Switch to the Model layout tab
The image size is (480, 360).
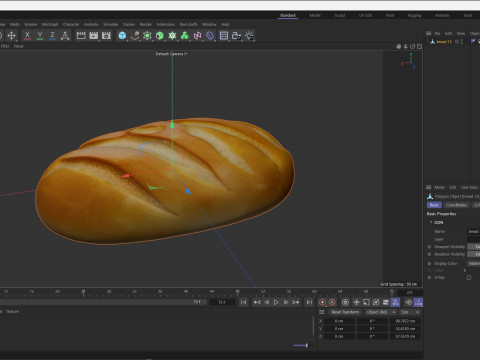315,15
